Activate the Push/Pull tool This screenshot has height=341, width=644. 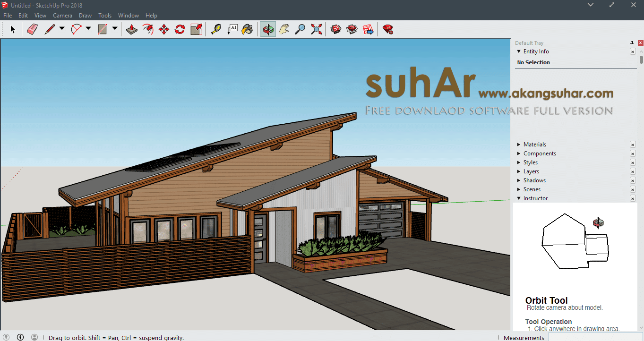(x=132, y=29)
